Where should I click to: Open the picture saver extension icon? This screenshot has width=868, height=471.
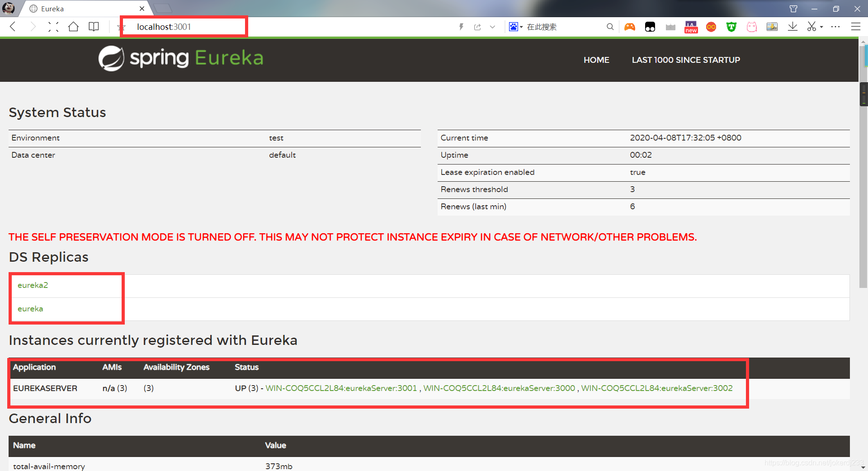pyautogui.click(x=772, y=27)
